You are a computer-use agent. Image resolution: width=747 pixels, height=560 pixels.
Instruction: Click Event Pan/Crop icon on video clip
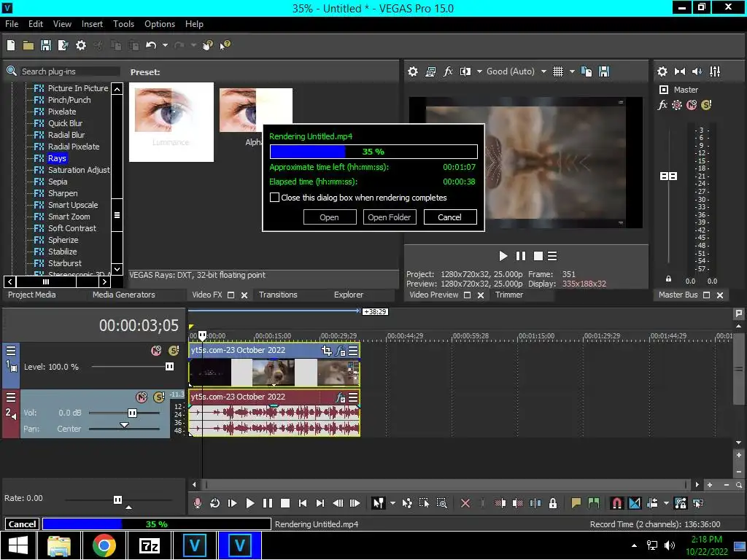326,351
